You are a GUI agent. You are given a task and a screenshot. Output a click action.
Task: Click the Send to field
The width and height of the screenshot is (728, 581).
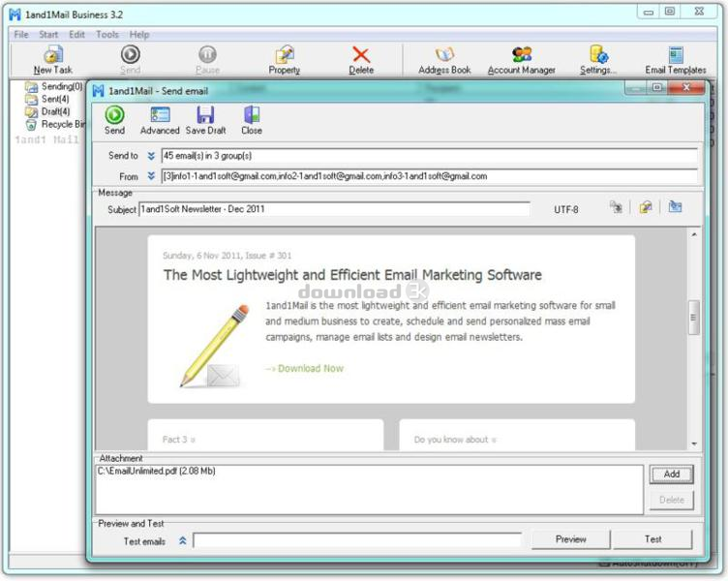click(x=430, y=156)
